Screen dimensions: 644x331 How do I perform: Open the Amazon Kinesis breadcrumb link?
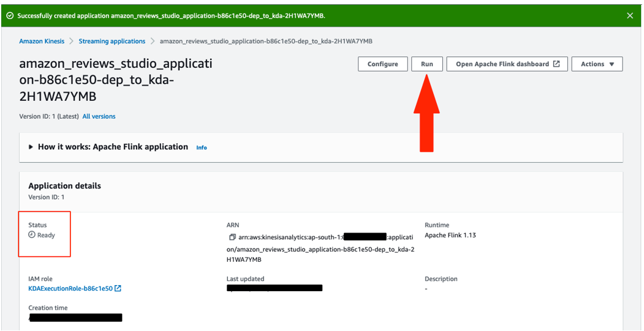tap(42, 41)
